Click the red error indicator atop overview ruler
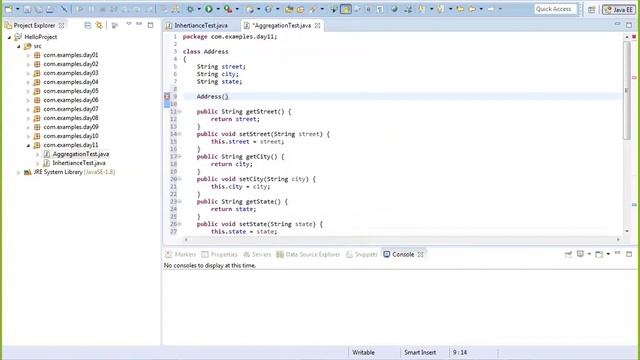This screenshot has height=360, width=640. pos(634,37)
